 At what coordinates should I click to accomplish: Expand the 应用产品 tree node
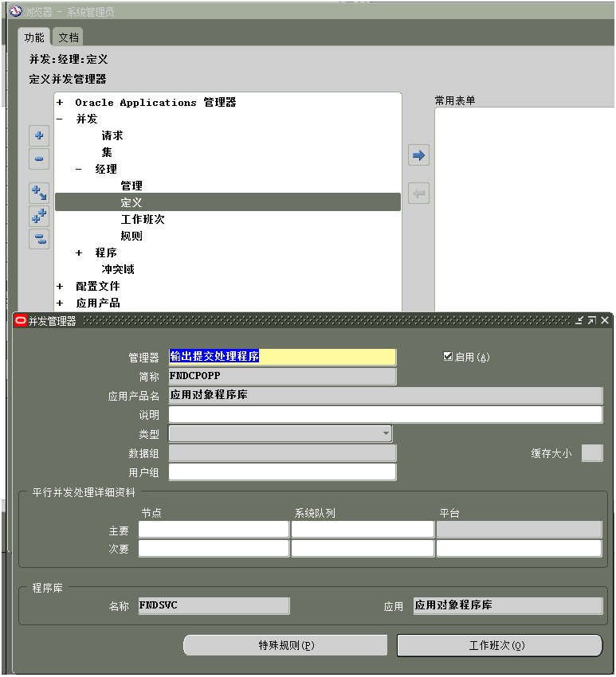point(60,303)
